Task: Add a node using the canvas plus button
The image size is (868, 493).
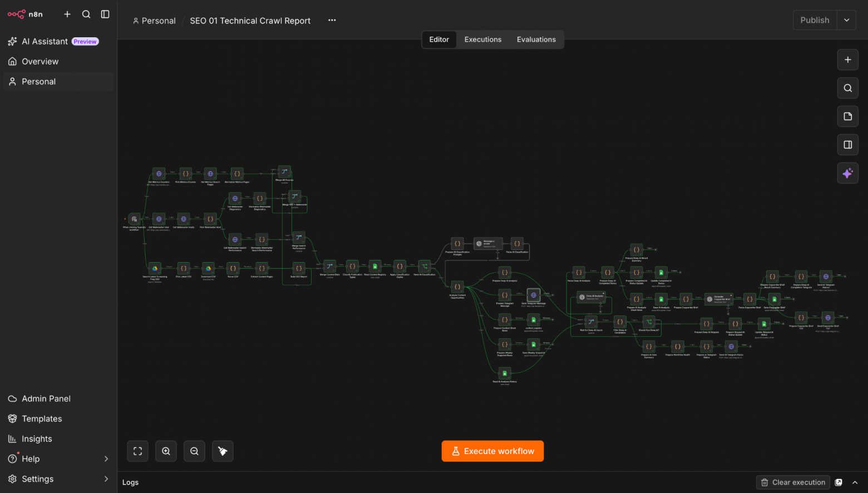Action: click(x=847, y=60)
